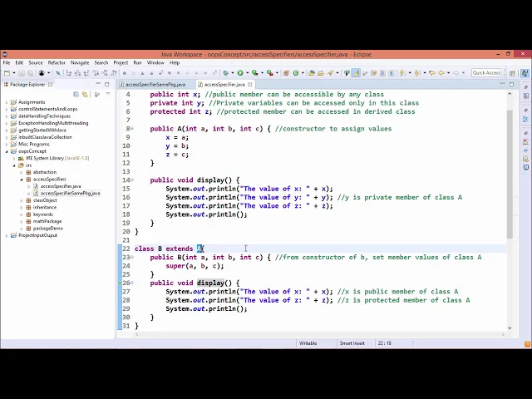This screenshot has height=399, width=532.
Task: Run the program with green Run icon
Action: point(240,73)
